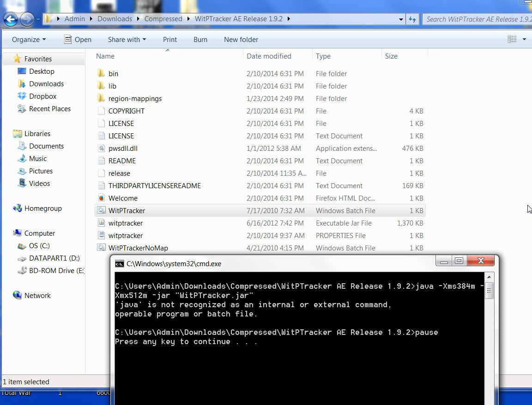Click the Change your view icon
Screen dimensions: 532x405
click(x=512, y=39)
